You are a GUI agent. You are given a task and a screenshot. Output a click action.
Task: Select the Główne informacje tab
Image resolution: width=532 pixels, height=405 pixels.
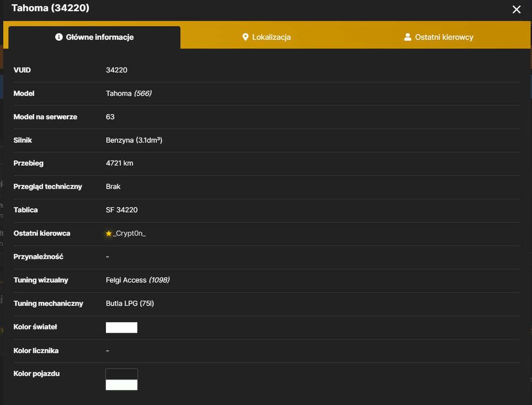click(x=94, y=37)
